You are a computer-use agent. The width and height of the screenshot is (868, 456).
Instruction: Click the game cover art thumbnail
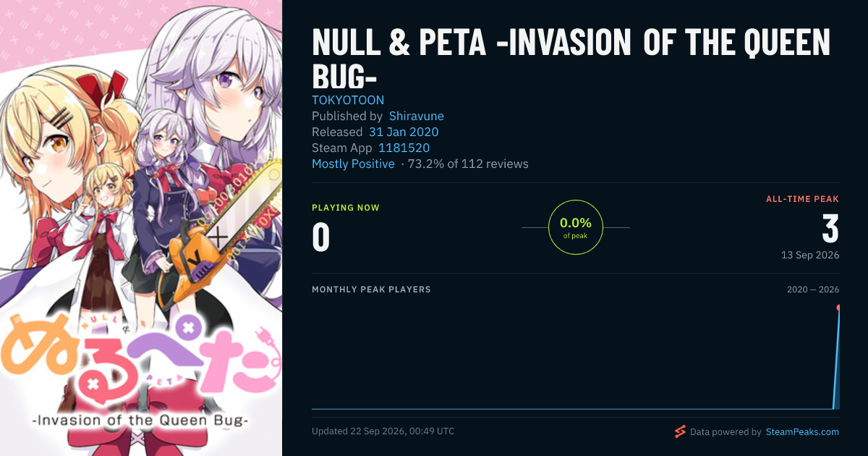click(141, 228)
